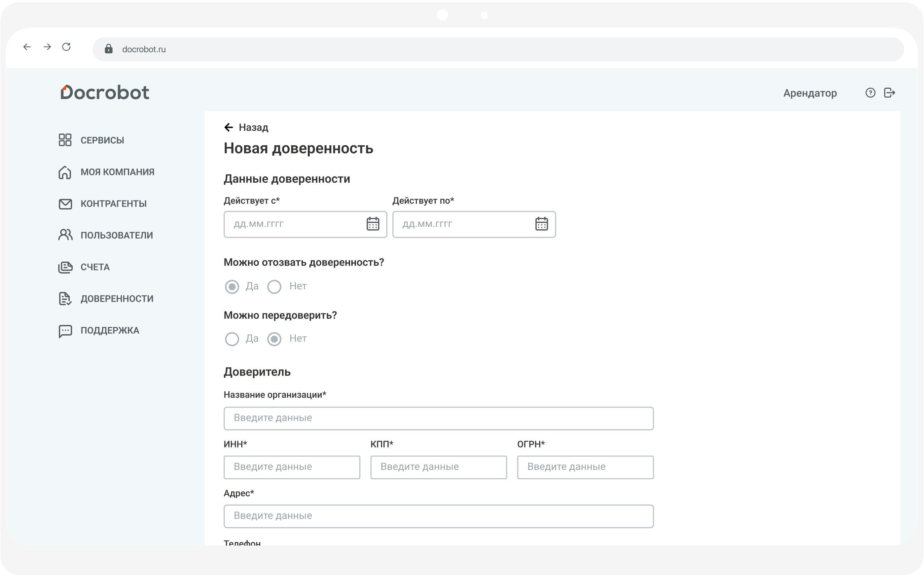Image resolution: width=924 pixels, height=577 pixels.
Task: Open ПОДДЕРЖКА in the sidebar
Action: coord(110,331)
